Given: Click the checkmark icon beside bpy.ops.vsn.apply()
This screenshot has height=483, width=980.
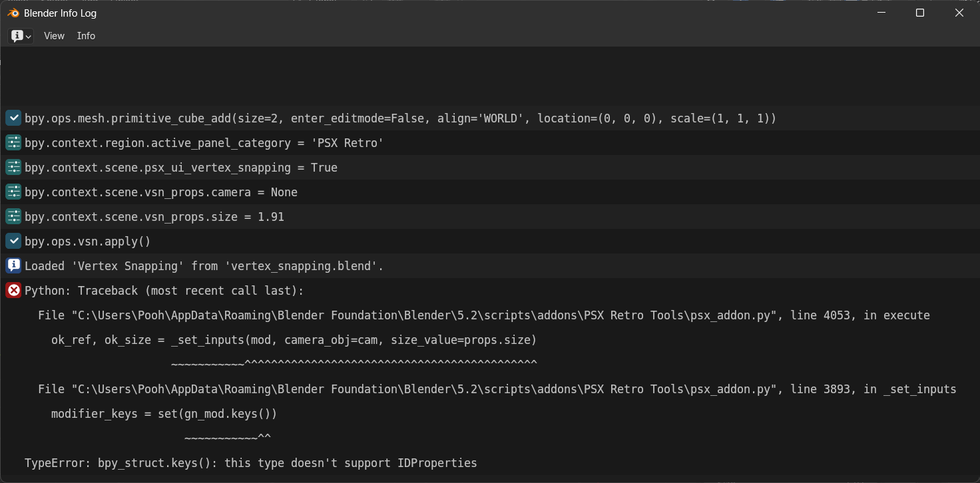Looking at the screenshot, I should click(13, 241).
